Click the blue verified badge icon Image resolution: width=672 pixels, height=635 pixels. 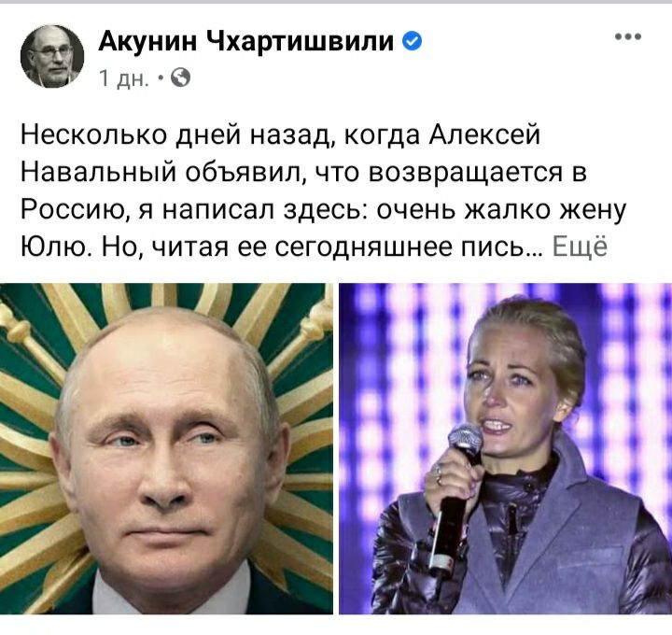point(412,41)
